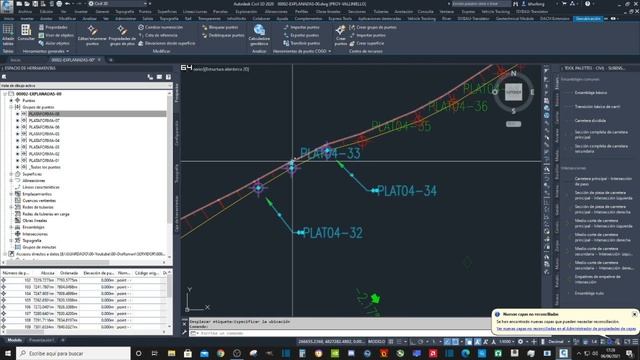This screenshot has width=640, height=360.
Task: Toggle the drawing grid display in status bar
Action: coord(391,342)
